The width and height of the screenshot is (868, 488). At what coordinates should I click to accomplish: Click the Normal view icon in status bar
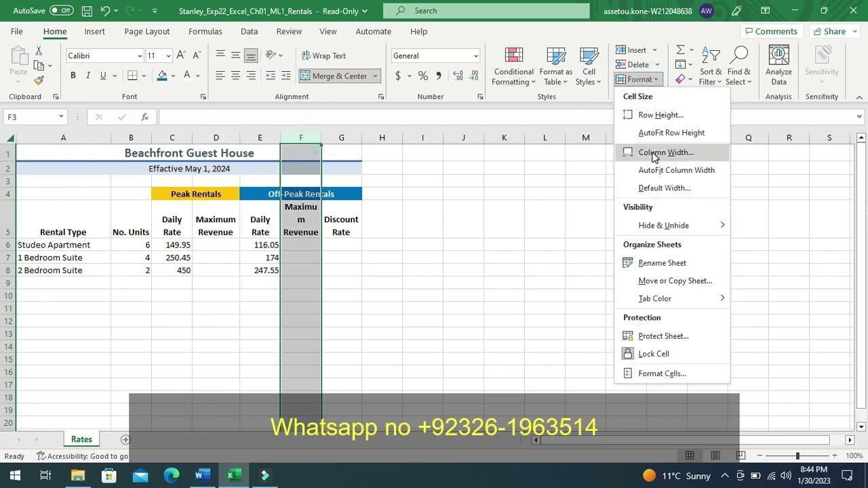pyautogui.click(x=690, y=456)
